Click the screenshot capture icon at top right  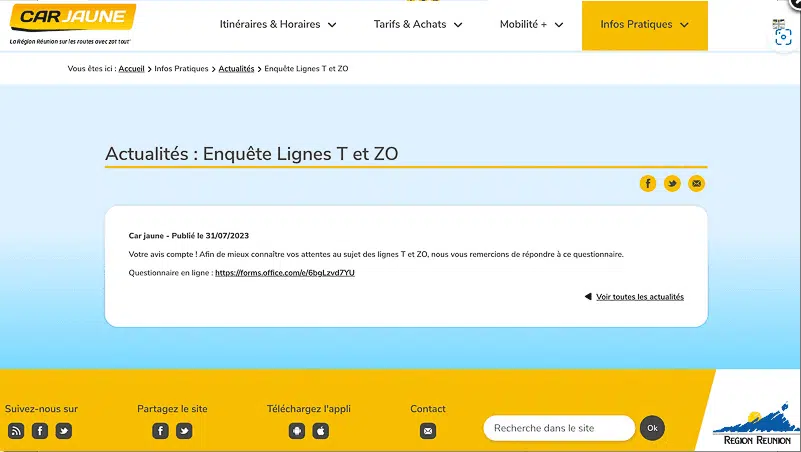click(x=784, y=36)
